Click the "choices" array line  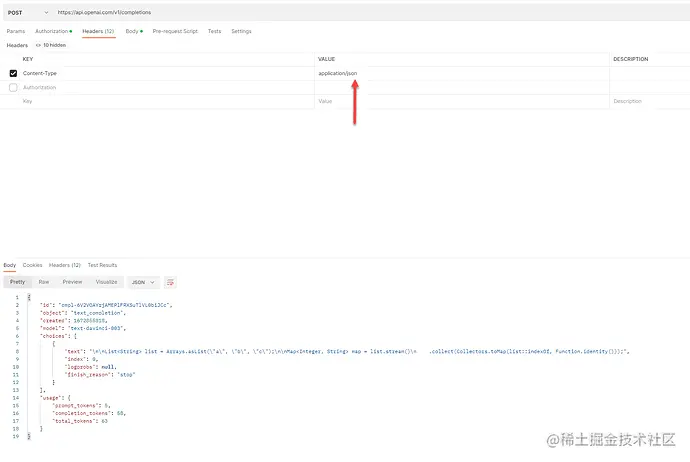59,336
